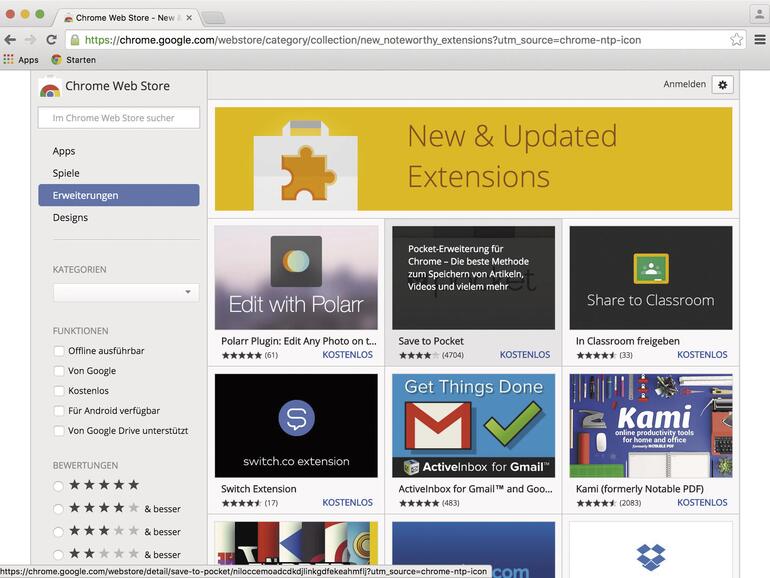Click the address bar URL
Viewport: 770px width, 578px height.
coord(363,40)
